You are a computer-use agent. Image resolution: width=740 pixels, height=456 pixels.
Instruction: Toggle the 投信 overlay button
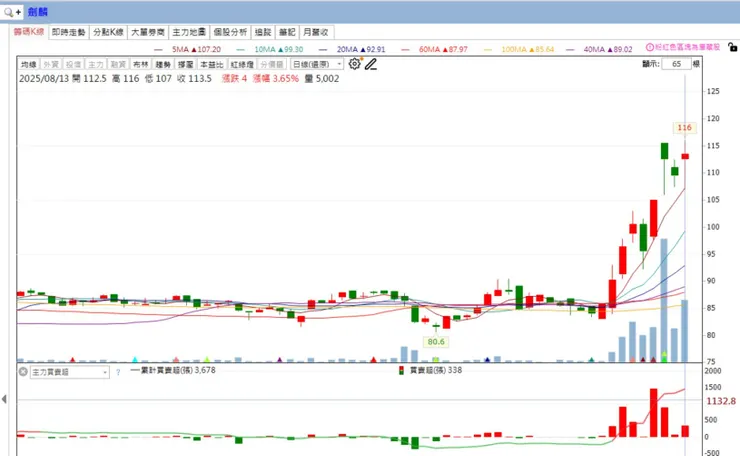73,64
